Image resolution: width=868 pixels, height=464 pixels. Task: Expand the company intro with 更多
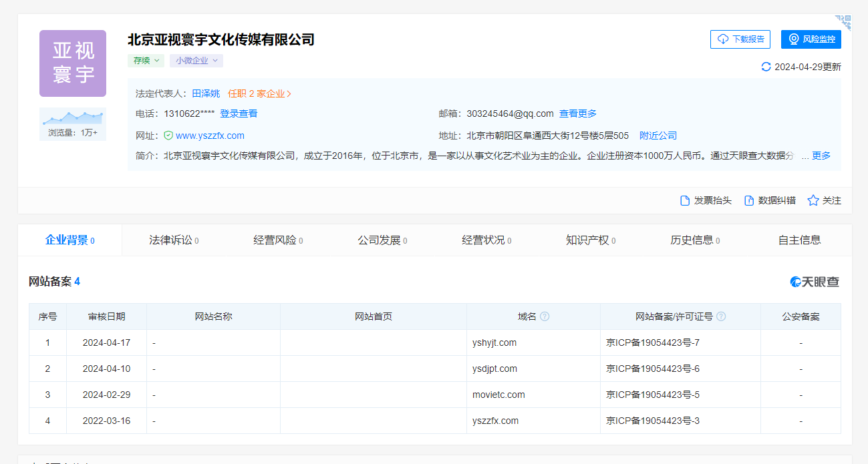click(x=821, y=156)
